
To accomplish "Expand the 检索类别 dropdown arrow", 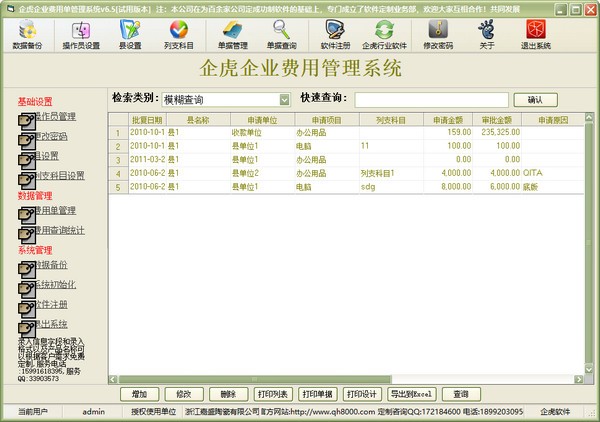I will [x=284, y=100].
